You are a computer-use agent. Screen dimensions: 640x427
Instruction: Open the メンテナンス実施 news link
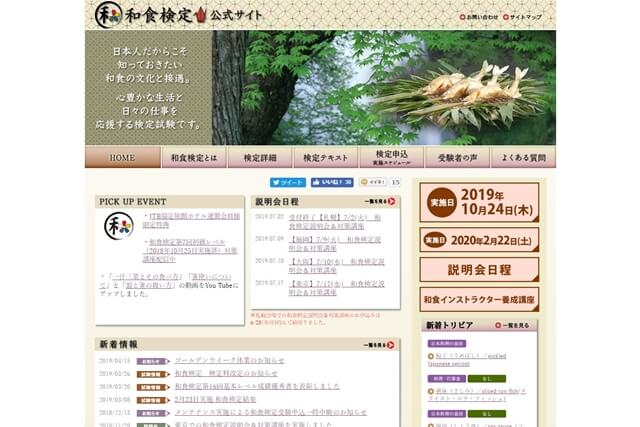(271, 412)
